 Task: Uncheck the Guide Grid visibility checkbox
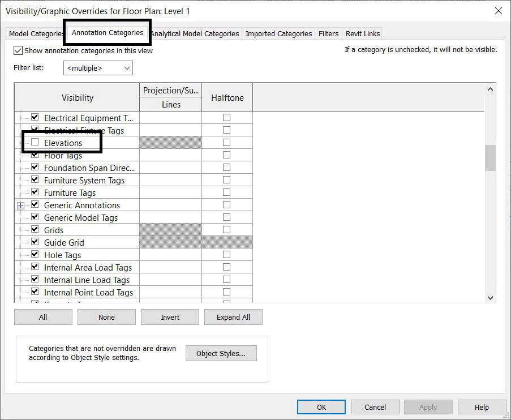35,242
